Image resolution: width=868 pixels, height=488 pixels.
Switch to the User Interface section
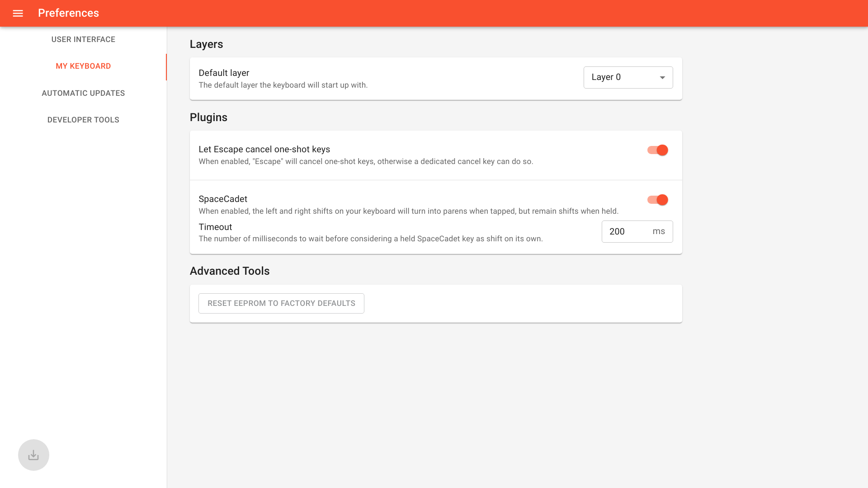[83, 39]
